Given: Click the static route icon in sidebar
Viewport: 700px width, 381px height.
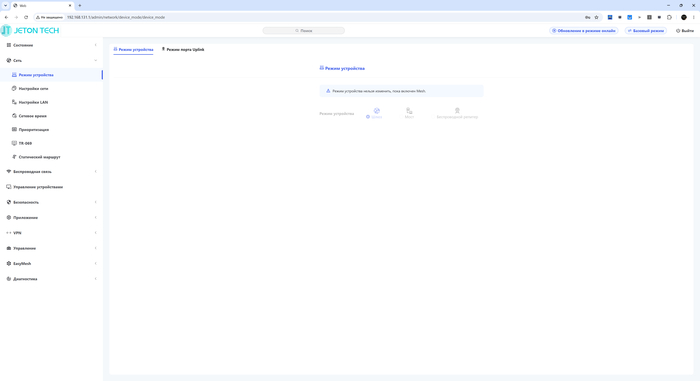Looking at the screenshot, I should pos(14,157).
